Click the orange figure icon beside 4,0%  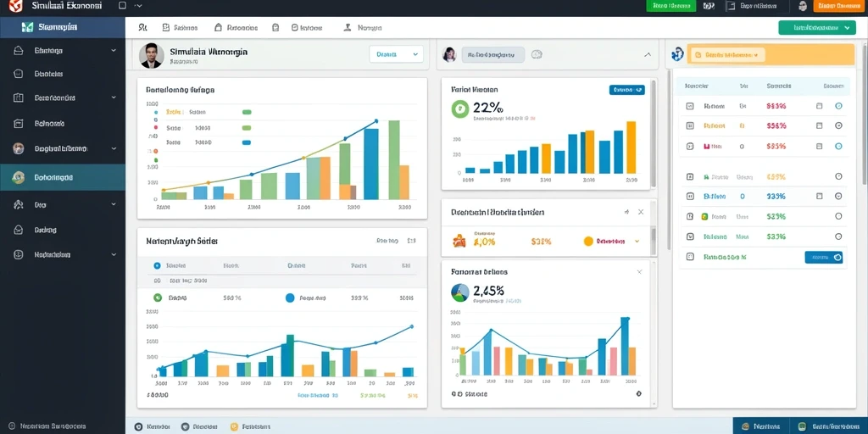(x=459, y=242)
